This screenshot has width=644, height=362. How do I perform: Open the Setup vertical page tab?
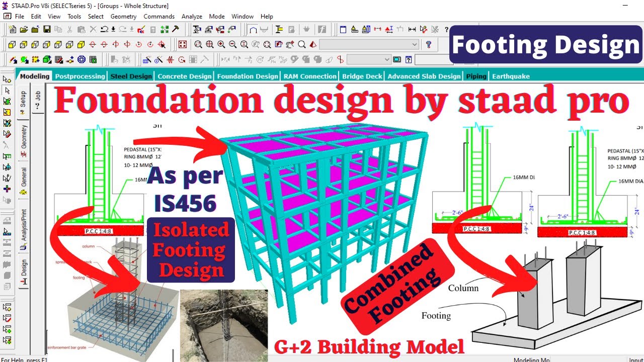click(23, 103)
